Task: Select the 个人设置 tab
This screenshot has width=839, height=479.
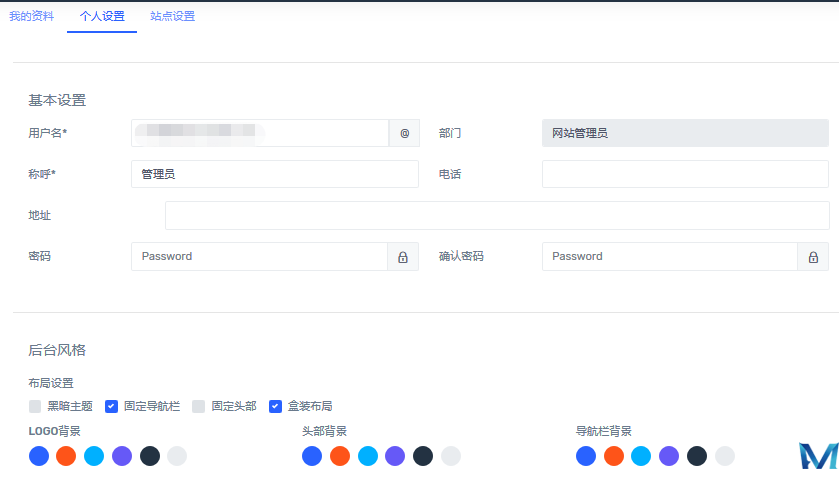Action: pos(102,16)
